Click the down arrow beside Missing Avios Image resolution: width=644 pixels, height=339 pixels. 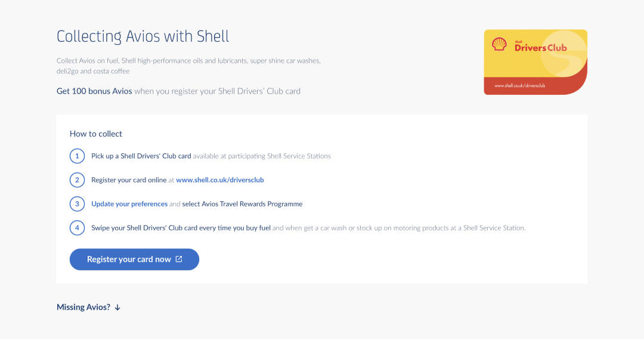[117, 307]
